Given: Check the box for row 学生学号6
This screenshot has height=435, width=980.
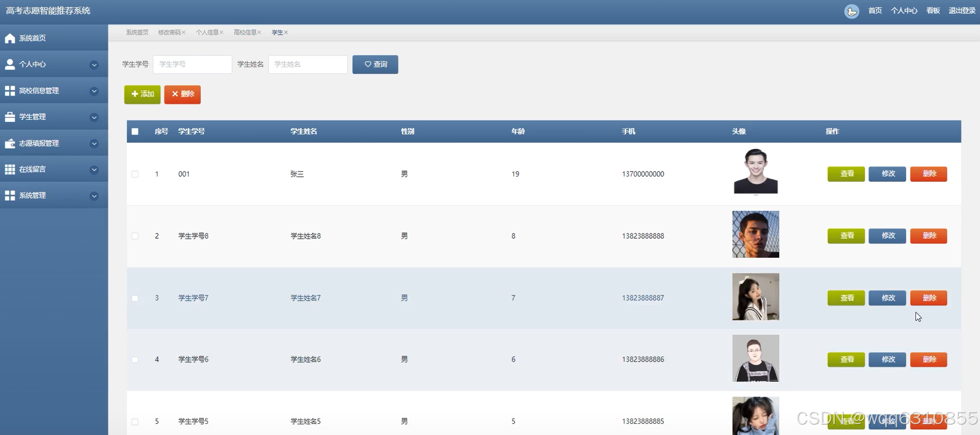Looking at the screenshot, I should pos(135,360).
